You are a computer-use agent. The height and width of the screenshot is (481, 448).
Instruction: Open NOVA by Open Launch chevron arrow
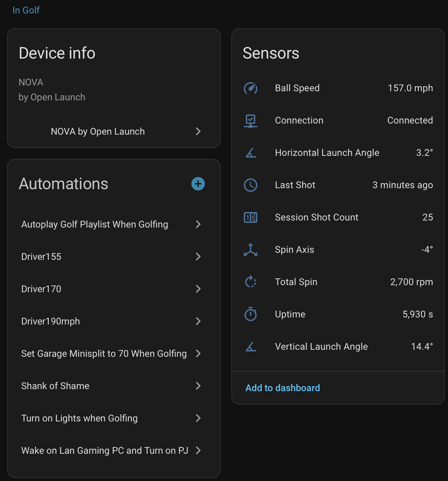pos(198,131)
